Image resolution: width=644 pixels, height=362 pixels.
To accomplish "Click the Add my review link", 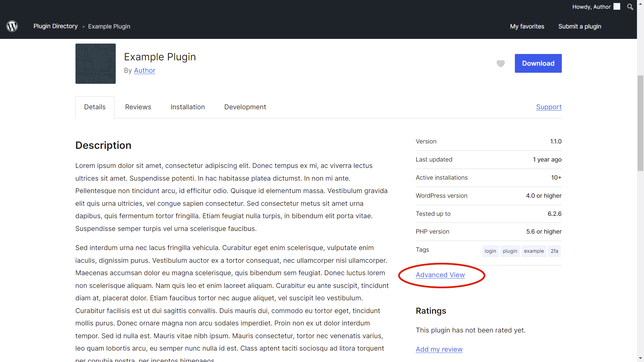I will coord(439,349).
